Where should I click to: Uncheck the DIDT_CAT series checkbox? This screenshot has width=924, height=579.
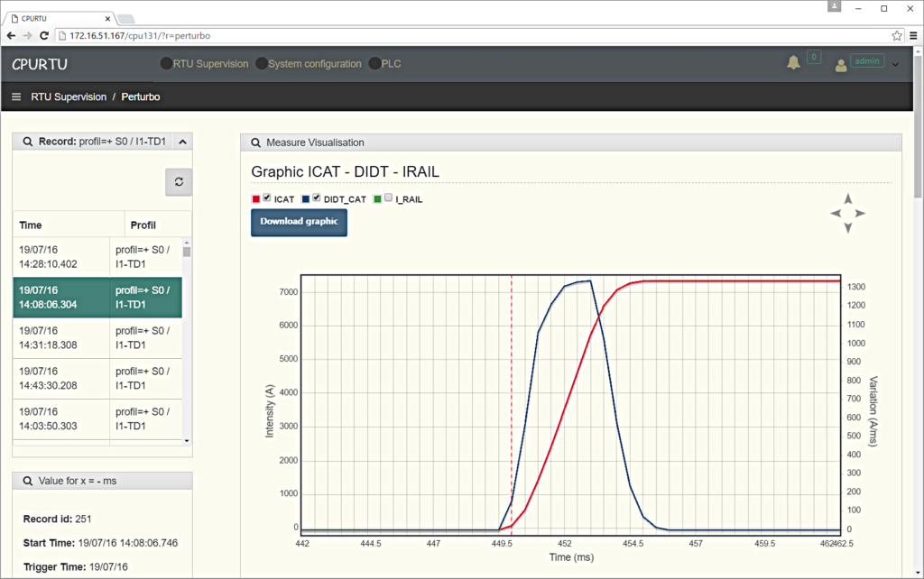coord(317,198)
